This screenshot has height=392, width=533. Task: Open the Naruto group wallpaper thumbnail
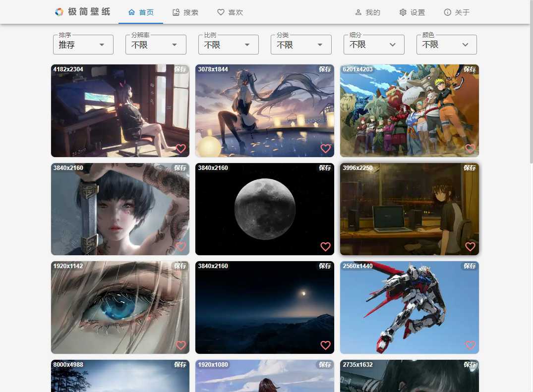point(410,111)
